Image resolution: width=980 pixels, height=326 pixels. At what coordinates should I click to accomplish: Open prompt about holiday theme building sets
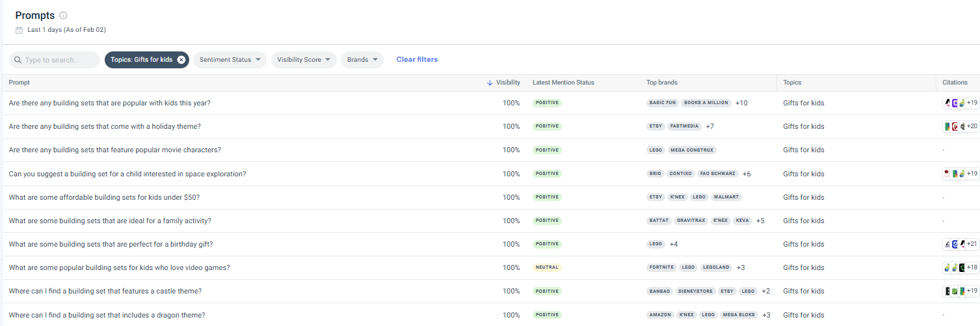(105, 126)
